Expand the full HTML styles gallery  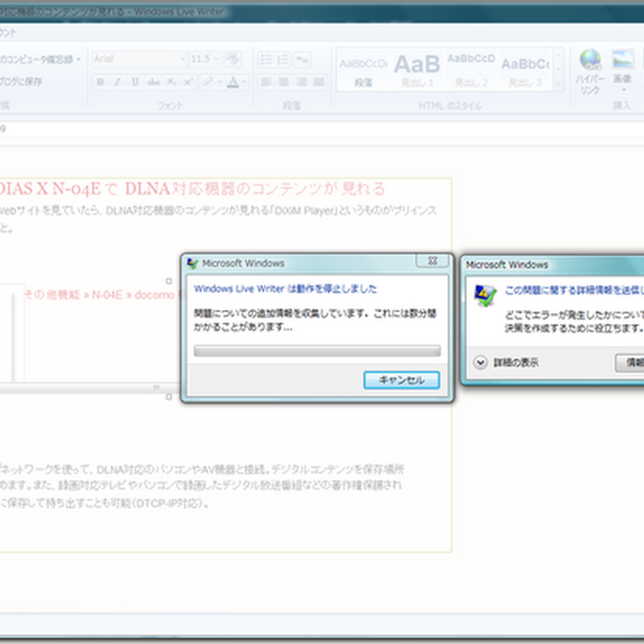tap(558, 85)
